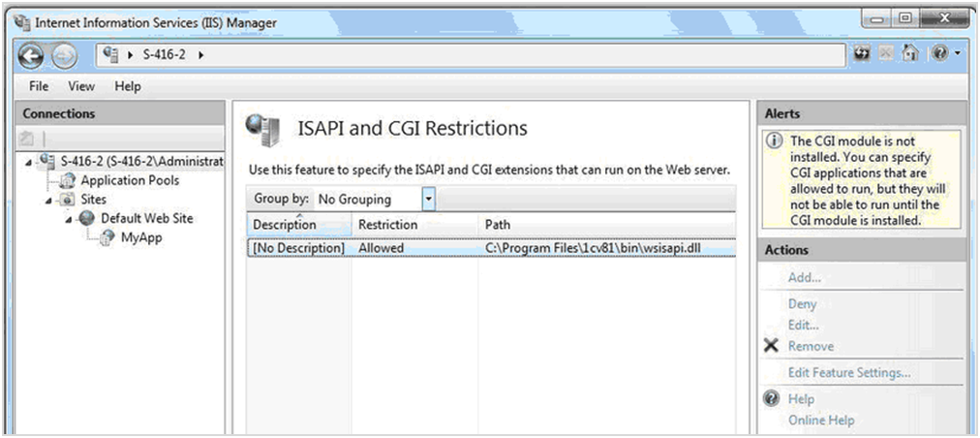The image size is (980, 438).
Task: Click the Home icon in the toolbar
Action: click(910, 54)
